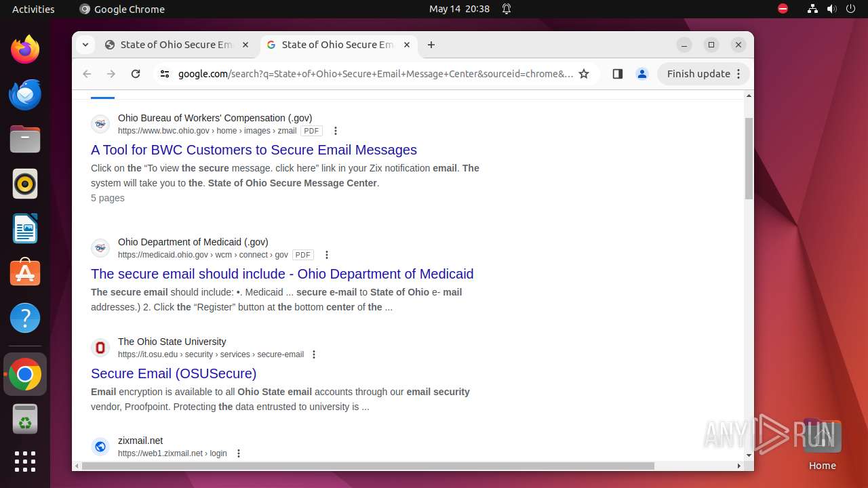
Task: Show Applications grid
Action: coord(25,462)
